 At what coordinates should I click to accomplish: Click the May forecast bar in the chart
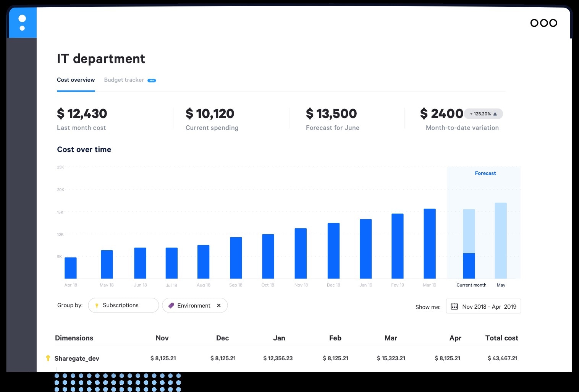point(501,241)
